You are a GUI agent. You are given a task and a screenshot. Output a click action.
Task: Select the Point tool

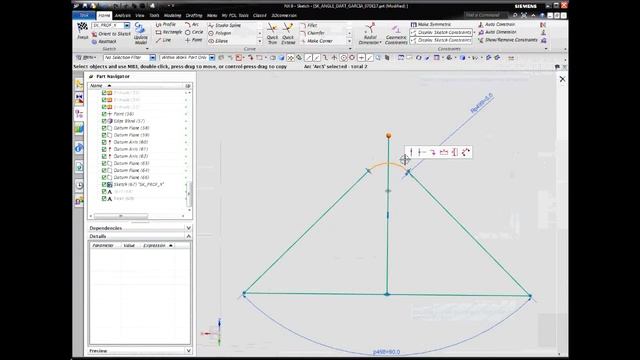tap(193, 40)
